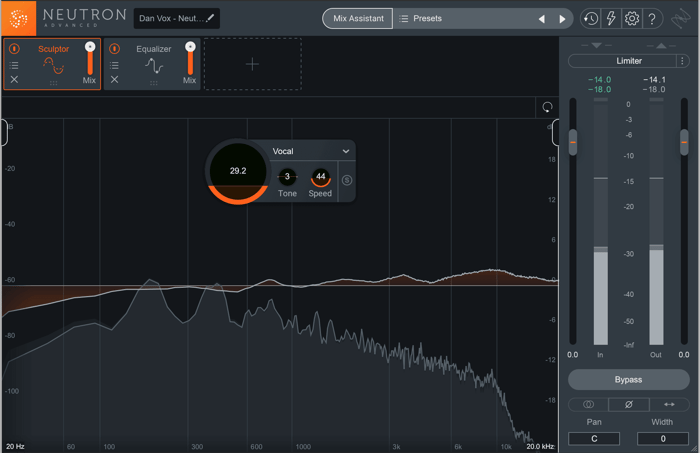The width and height of the screenshot is (700, 453).
Task: Grab Sculptor module reorder handle
Action: pyautogui.click(x=54, y=83)
